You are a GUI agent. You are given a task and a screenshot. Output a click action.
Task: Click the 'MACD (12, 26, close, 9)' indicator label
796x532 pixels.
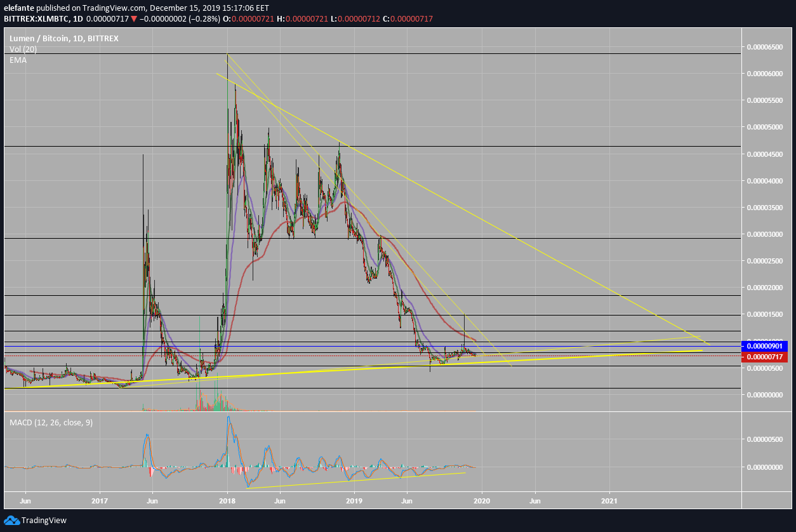point(51,422)
